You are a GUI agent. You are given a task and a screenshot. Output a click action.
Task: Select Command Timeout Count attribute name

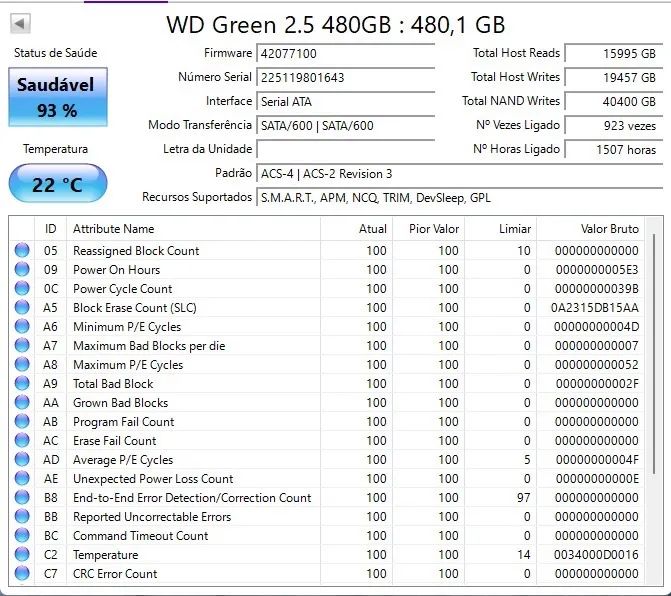[x=140, y=536]
